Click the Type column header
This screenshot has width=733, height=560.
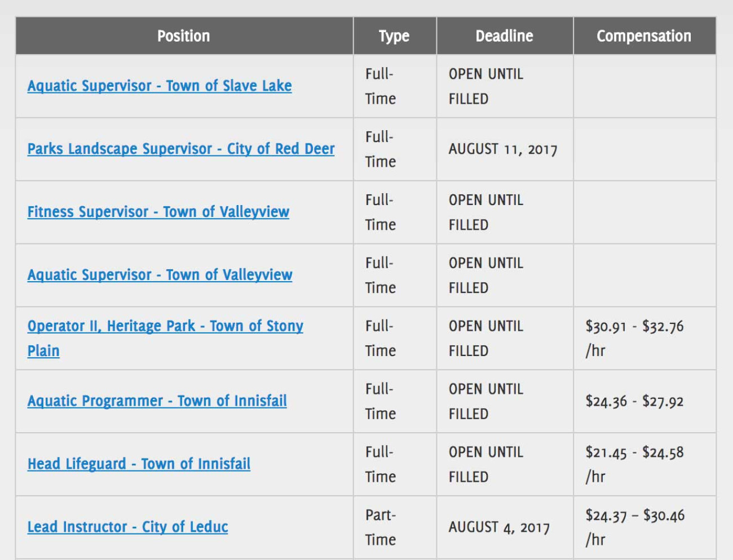point(394,36)
